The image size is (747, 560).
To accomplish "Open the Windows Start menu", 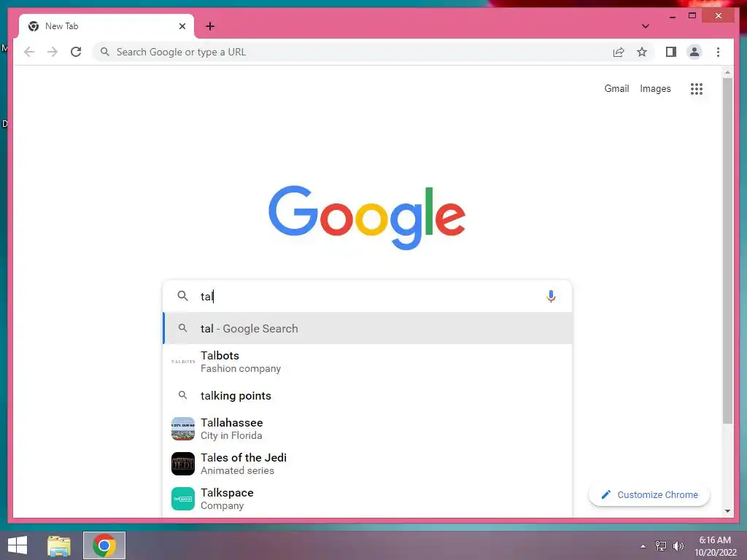I will tap(18, 545).
